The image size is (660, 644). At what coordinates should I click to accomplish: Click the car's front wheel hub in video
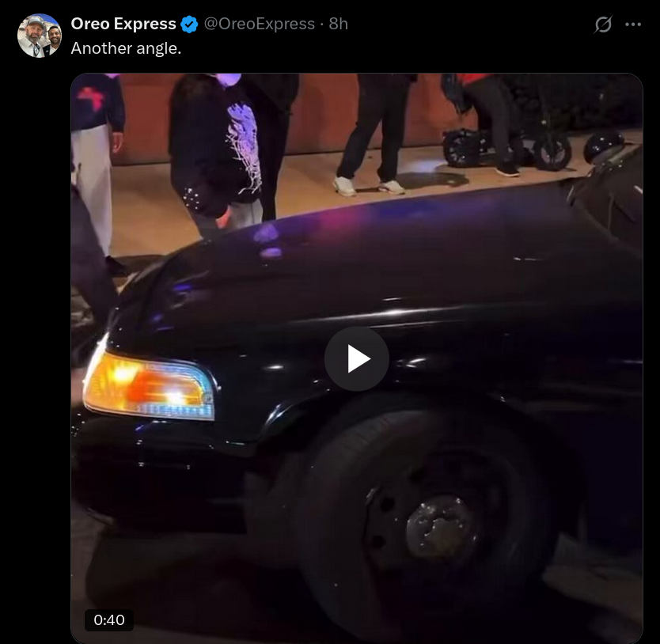pyautogui.click(x=441, y=526)
